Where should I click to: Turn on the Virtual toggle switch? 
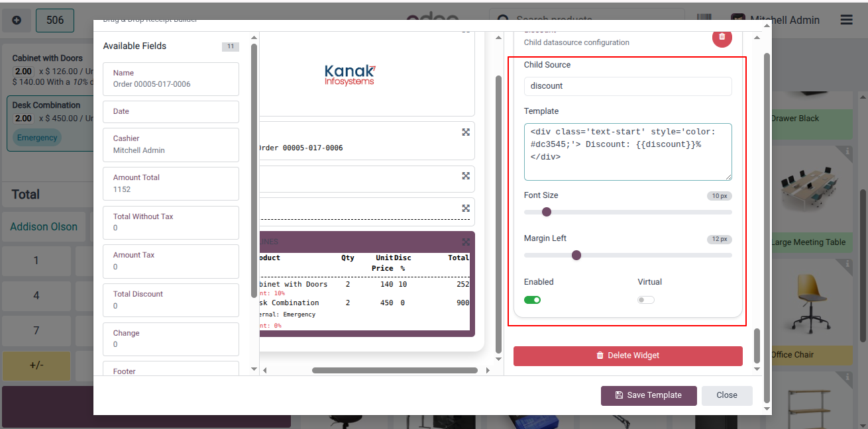(x=646, y=300)
